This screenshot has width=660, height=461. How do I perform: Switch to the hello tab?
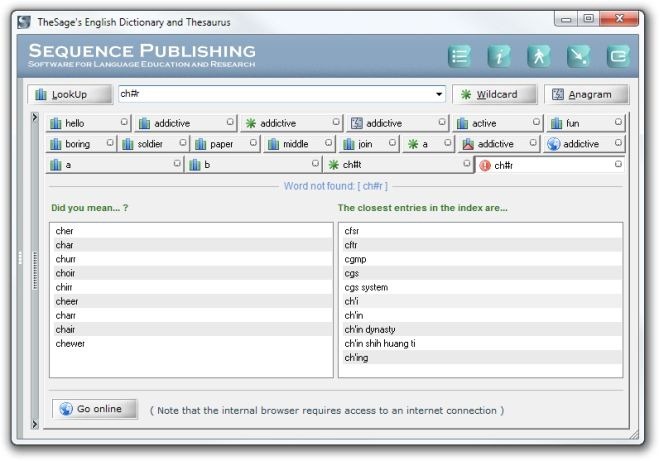(88, 123)
